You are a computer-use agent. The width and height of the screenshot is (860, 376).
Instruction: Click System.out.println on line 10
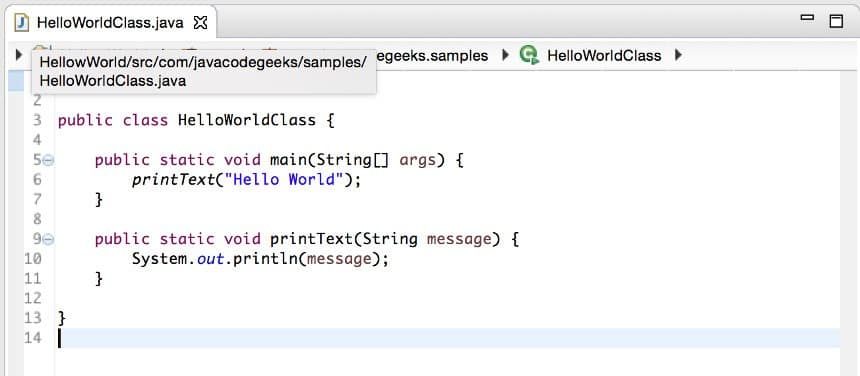[214, 259]
